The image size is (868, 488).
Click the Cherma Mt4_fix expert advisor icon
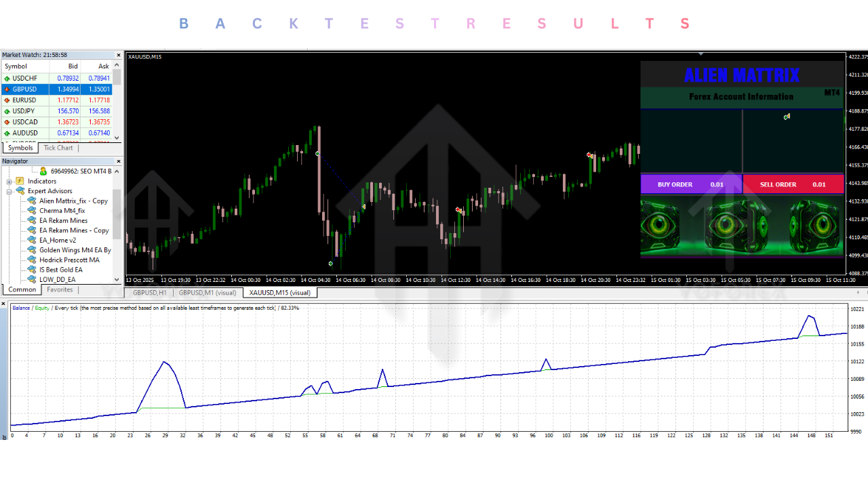click(x=32, y=211)
